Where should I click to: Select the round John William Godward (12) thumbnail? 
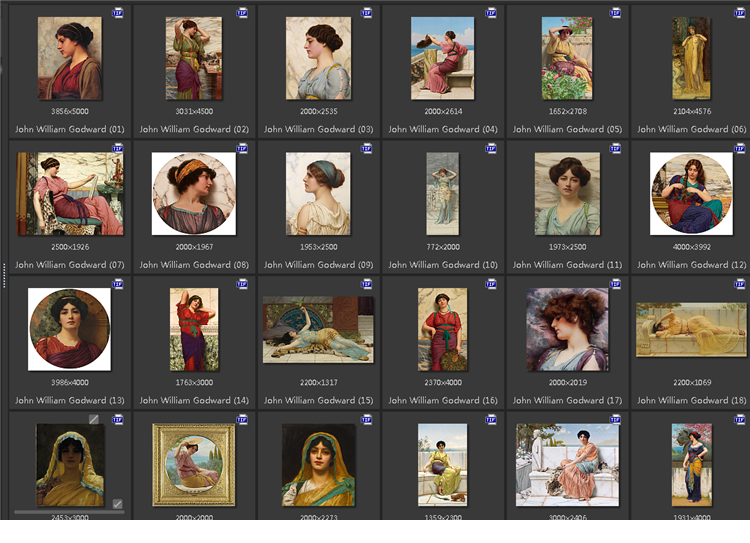click(691, 194)
